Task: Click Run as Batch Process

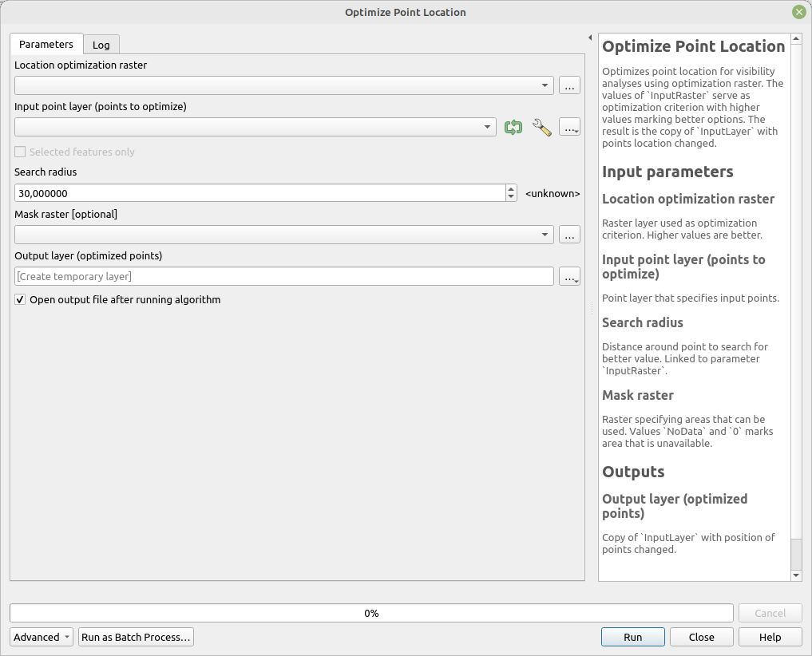Action: [x=136, y=637]
